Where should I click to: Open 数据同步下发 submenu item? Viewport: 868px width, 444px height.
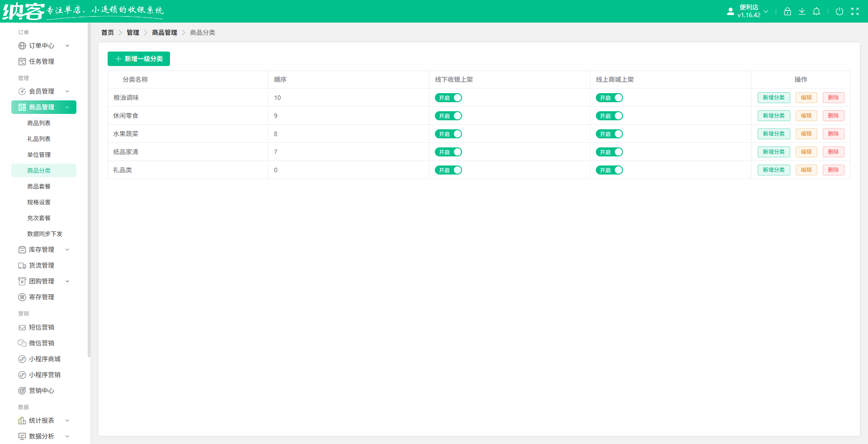coord(44,234)
